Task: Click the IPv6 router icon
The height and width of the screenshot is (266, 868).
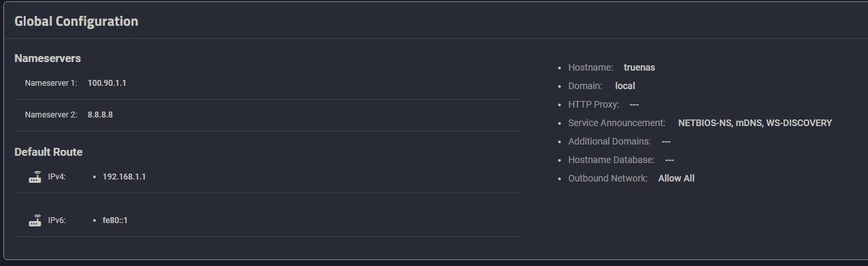Action: 35,220
